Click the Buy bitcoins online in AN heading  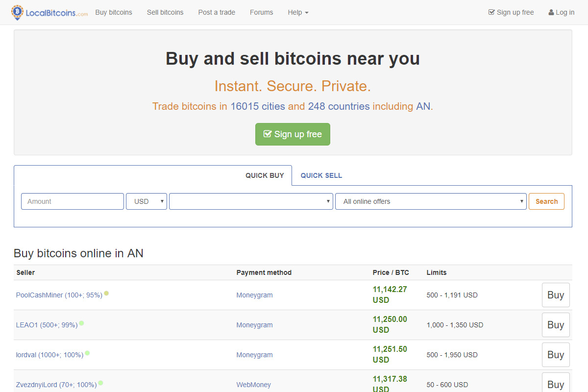click(x=78, y=253)
